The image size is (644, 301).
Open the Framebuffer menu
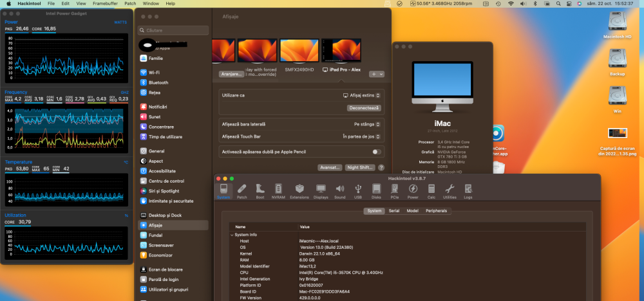105,3
